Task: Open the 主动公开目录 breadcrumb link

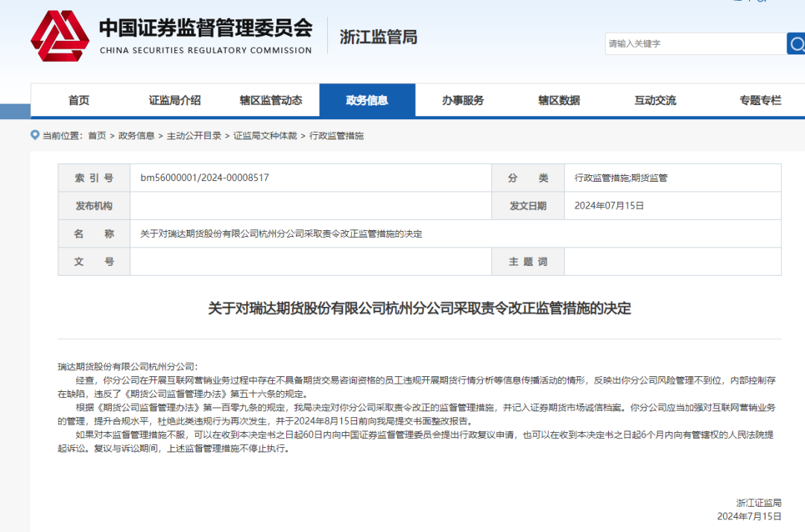Action: [x=194, y=136]
